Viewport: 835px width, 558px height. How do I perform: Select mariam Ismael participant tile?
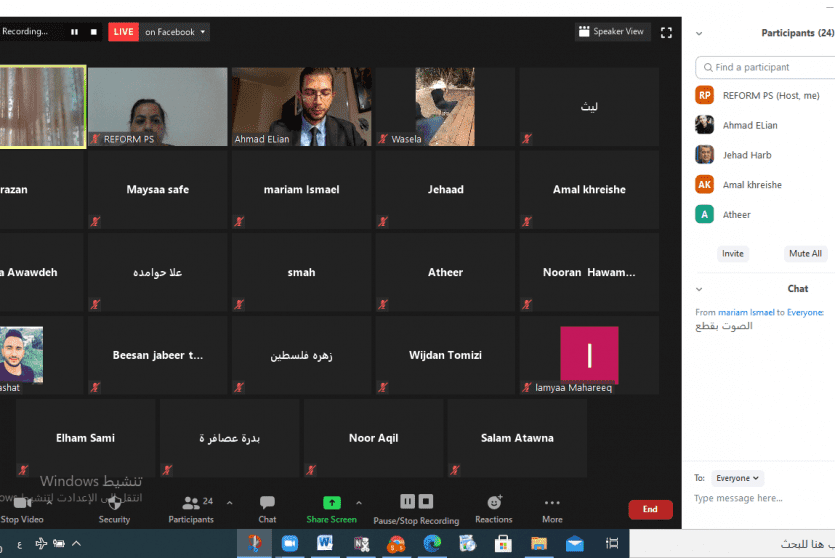click(x=301, y=190)
